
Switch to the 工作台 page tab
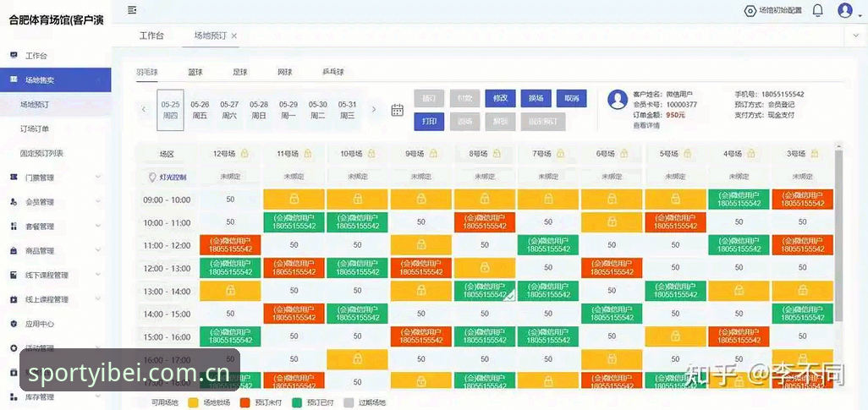(x=151, y=36)
